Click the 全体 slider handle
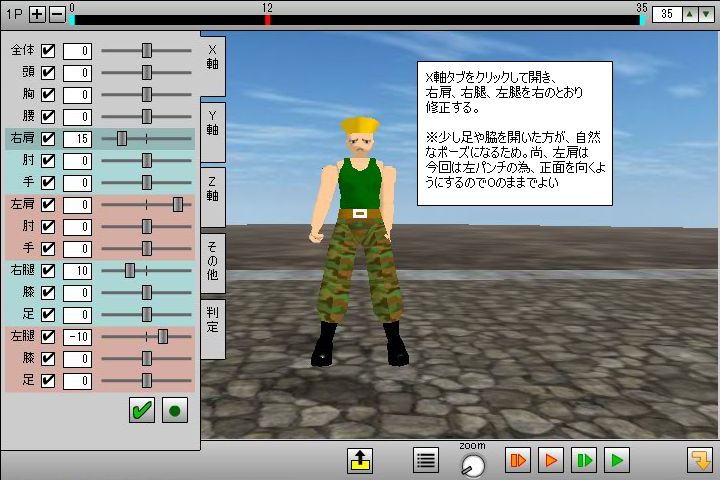Image resolution: width=720 pixels, height=480 pixels. (x=146, y=51)
